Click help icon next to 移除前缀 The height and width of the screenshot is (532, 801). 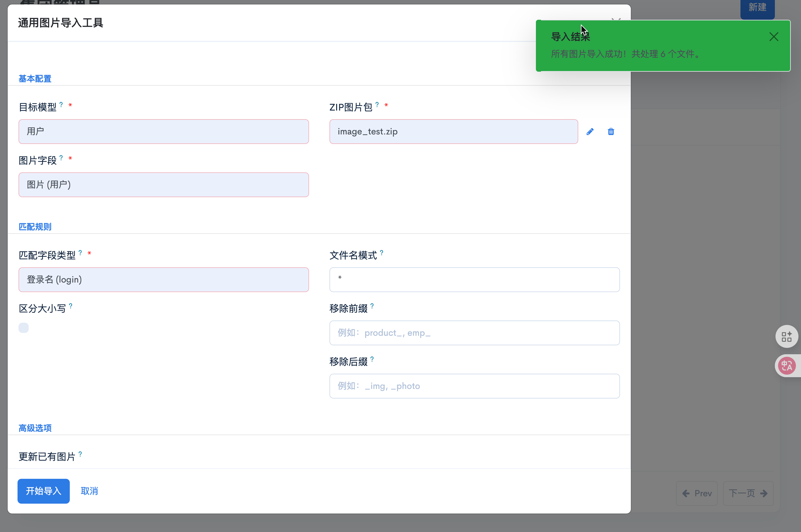click(x=372, y=306)
